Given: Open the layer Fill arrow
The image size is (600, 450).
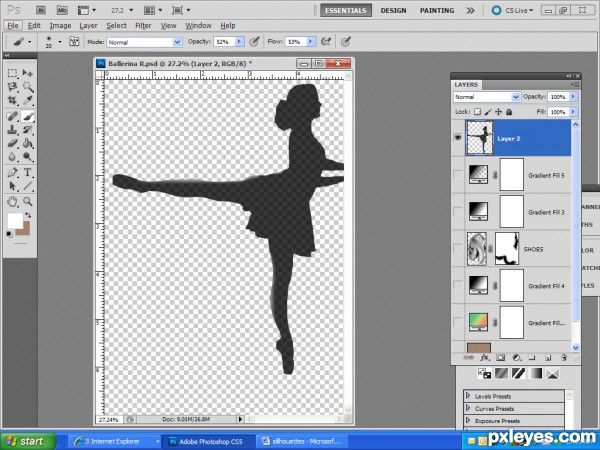Looking at the screenshot, I should pos(573,112).
